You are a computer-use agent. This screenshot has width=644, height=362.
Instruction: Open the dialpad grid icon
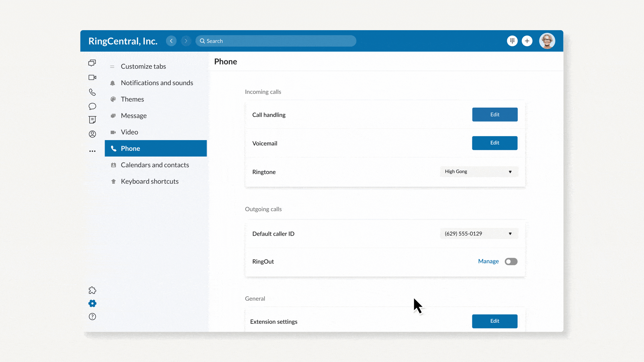pos(512,41)
